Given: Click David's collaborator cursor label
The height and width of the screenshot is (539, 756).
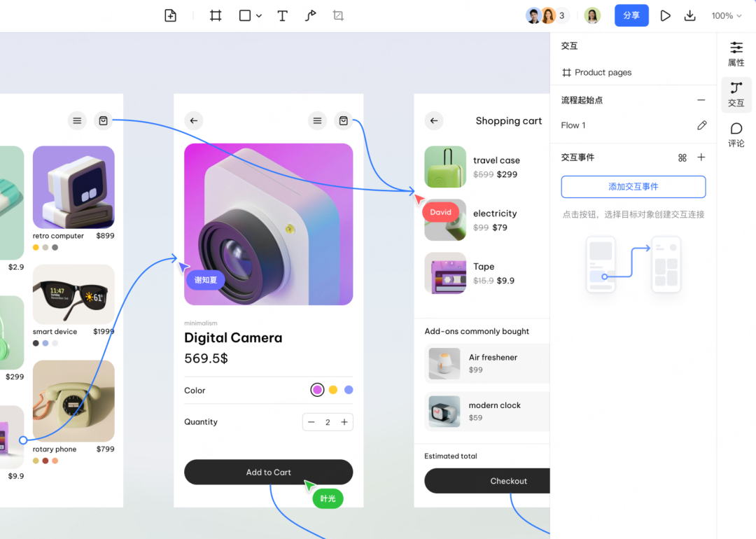Looking at the screenshot, I should pyautogui.click(x=441, y=212).
